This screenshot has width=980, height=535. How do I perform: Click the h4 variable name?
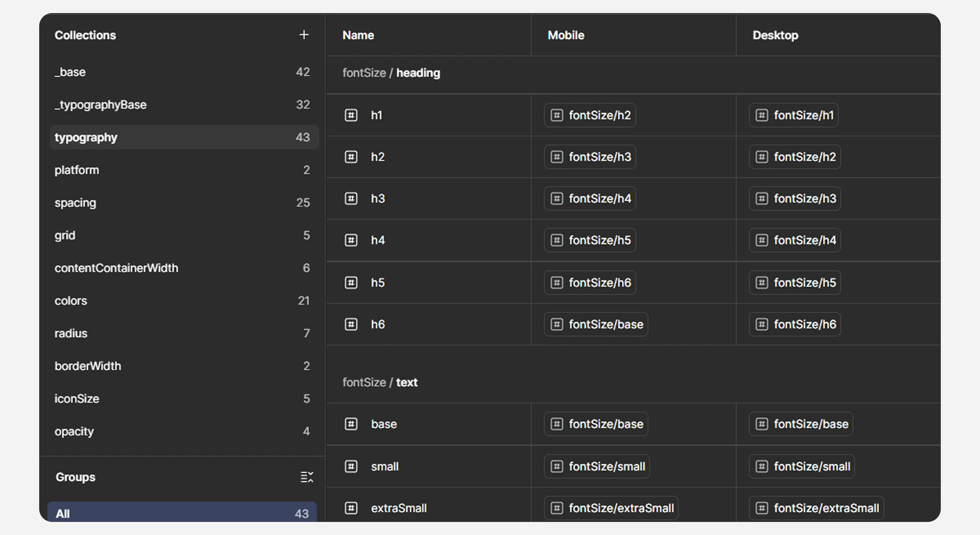coord(378,240)
